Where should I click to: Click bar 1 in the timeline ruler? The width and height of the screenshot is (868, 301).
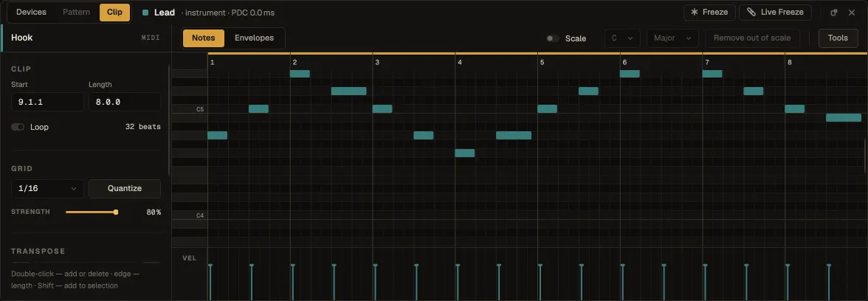coord(212,63)
